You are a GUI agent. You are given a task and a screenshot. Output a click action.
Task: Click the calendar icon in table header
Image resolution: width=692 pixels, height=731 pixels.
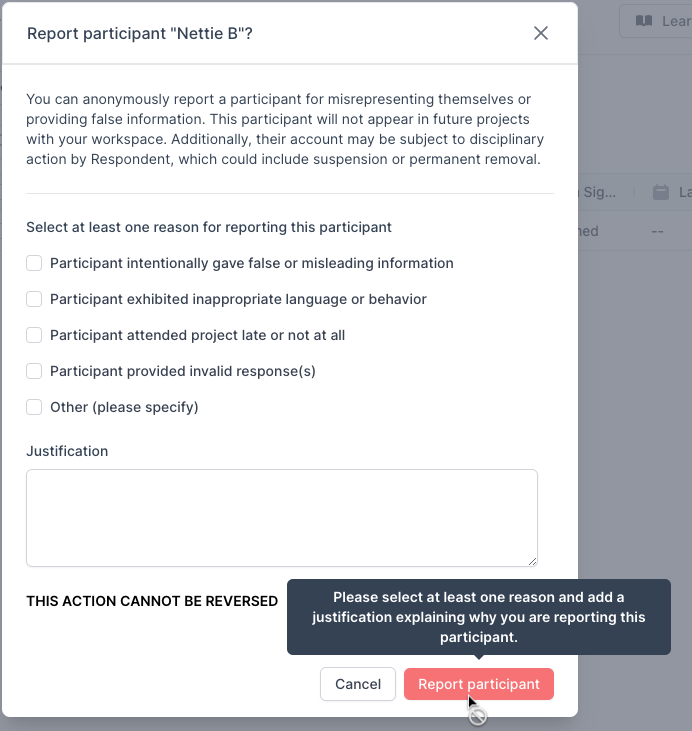(x=660, y=192)
